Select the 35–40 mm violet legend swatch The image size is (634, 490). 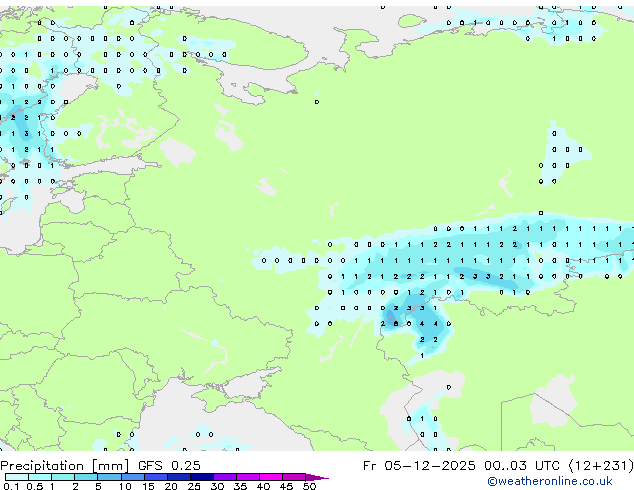(247, 477)
